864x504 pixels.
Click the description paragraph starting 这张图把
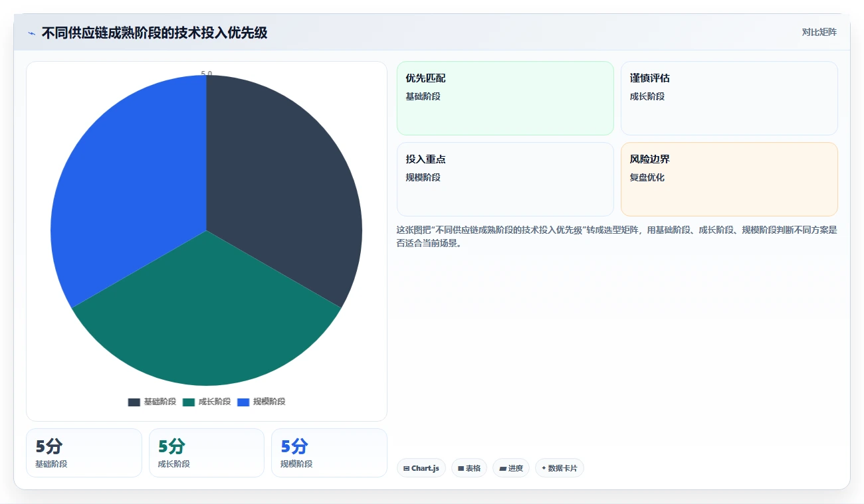(617, 236)
